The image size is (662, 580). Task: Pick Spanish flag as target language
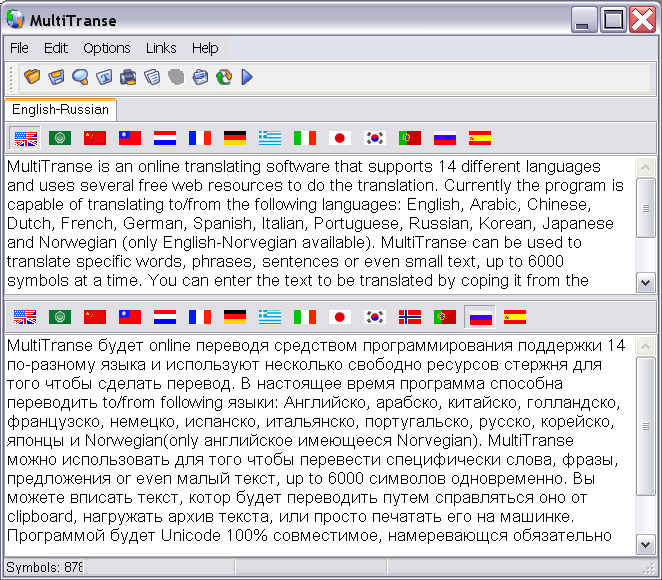pyautogui.click(x=515, y=317)
